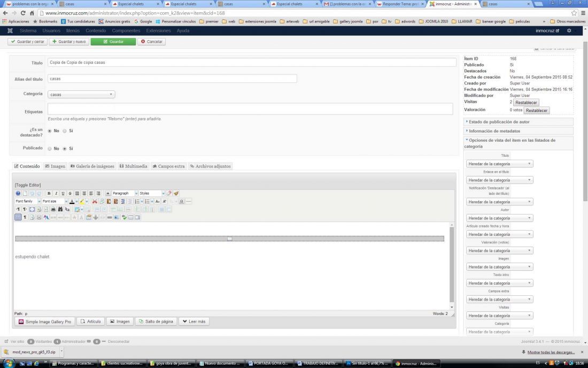
Task: Open the Font family dropdown
Action: click(x=28, y=202)
